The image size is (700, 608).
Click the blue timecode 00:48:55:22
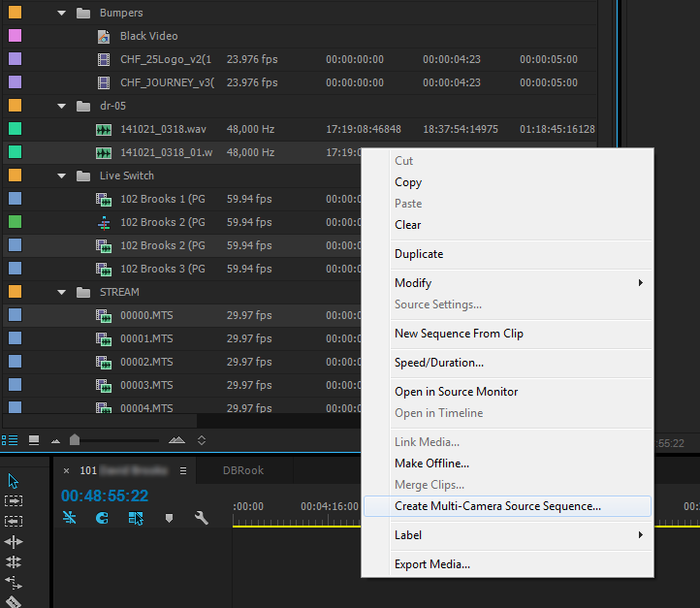pos(105,496)
